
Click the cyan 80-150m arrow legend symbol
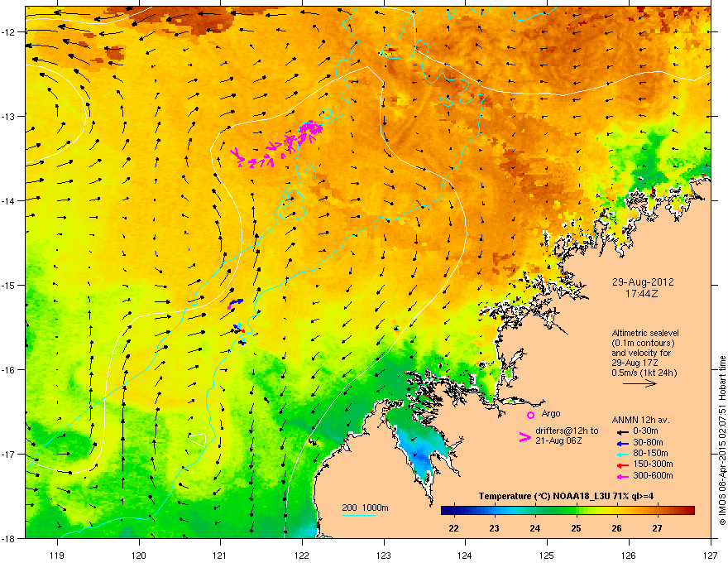(x=622, y=455)
